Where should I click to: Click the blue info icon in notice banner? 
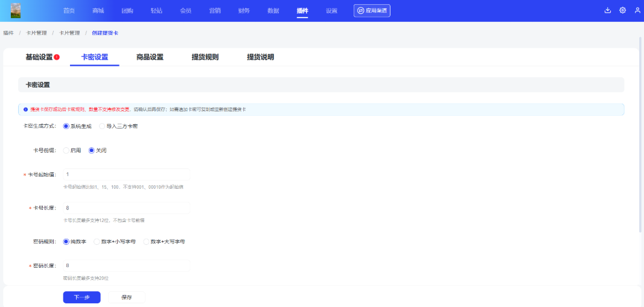25,109
